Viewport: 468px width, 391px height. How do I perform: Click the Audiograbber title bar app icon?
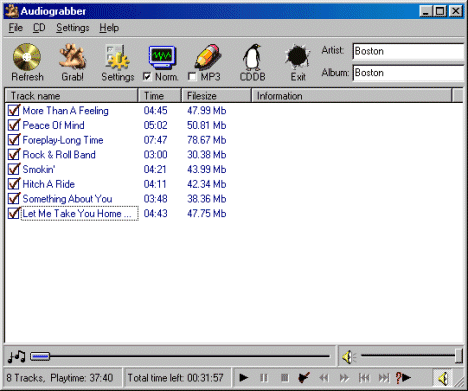[x=11, y=11]
